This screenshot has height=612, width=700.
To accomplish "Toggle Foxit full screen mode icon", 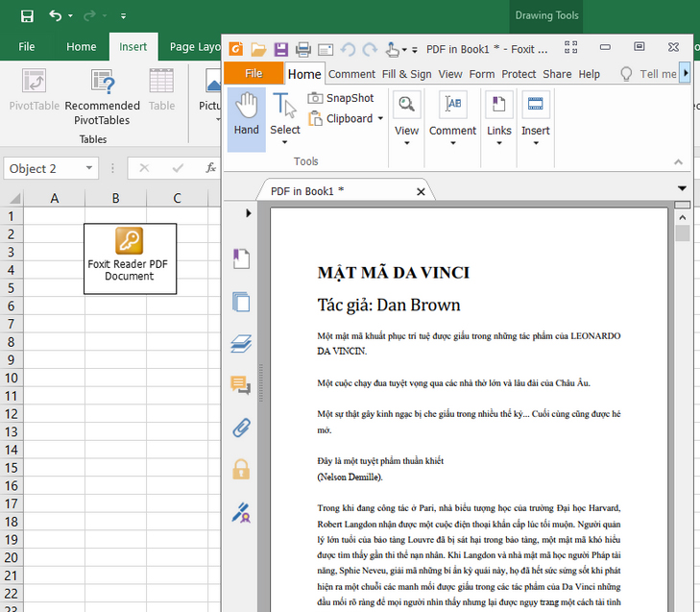I will click(x=570, y=47).
